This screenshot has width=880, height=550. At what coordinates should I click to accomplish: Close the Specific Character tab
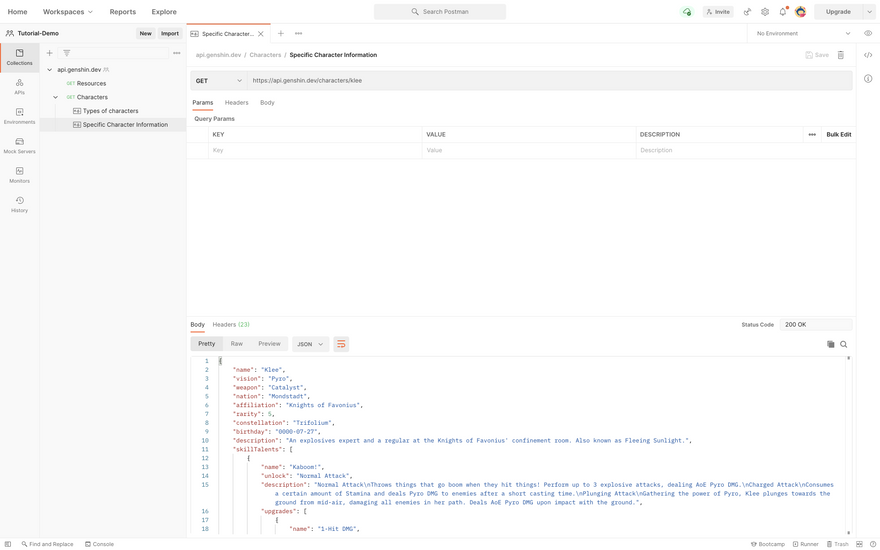click(x=260, y=34)
